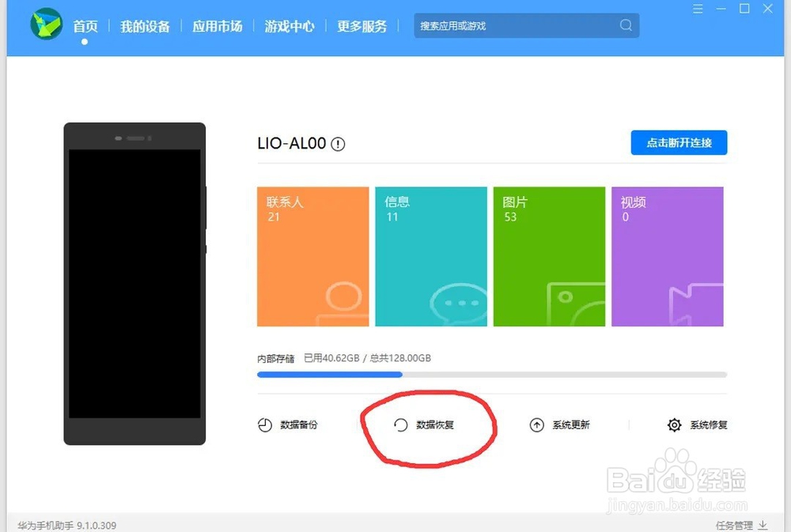Close the HiSuite window
The width and height of the screenshot is (791, 532).
click(x=768, y=9)
